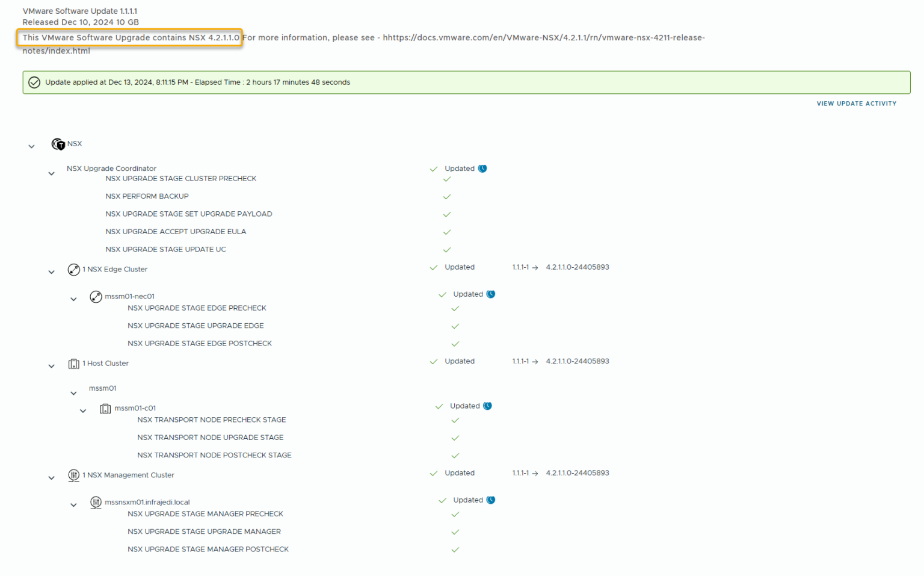Collapse the 1 NSX Management Cluster entry
This screenshot has height=576, width=924.
(51, 477)
